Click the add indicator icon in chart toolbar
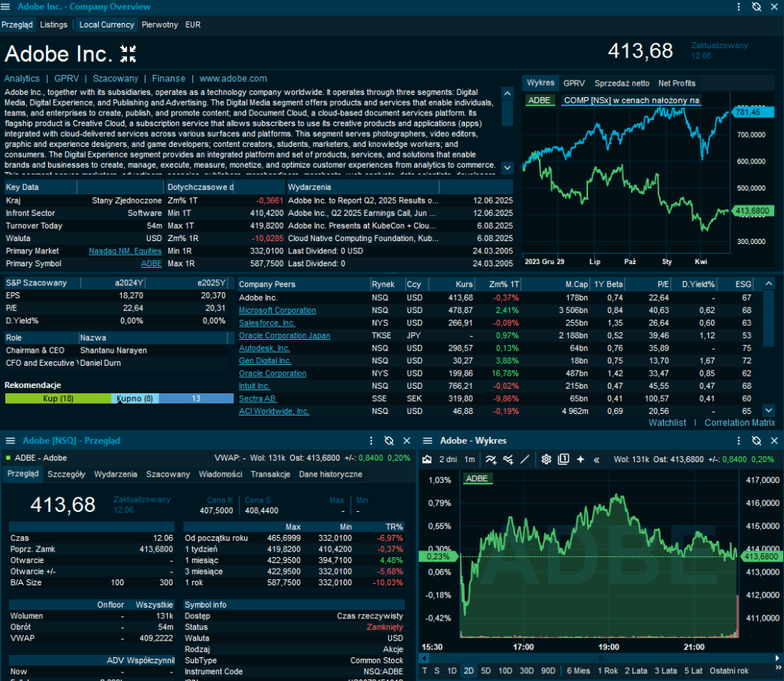Screen dimensions: 784x681 [x=491, y=459]
